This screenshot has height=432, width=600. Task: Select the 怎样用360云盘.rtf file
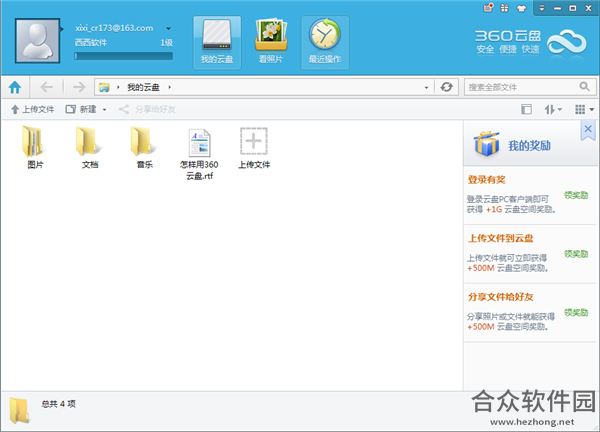(199, 155)
